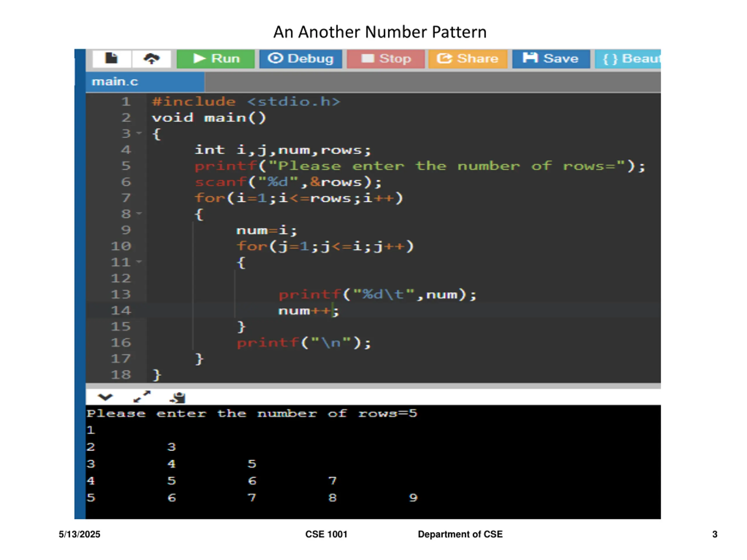Image resolution: width=747 pixels, height=560 pixels.
Task: Run the program with Run button
Action: coord(215,59)
